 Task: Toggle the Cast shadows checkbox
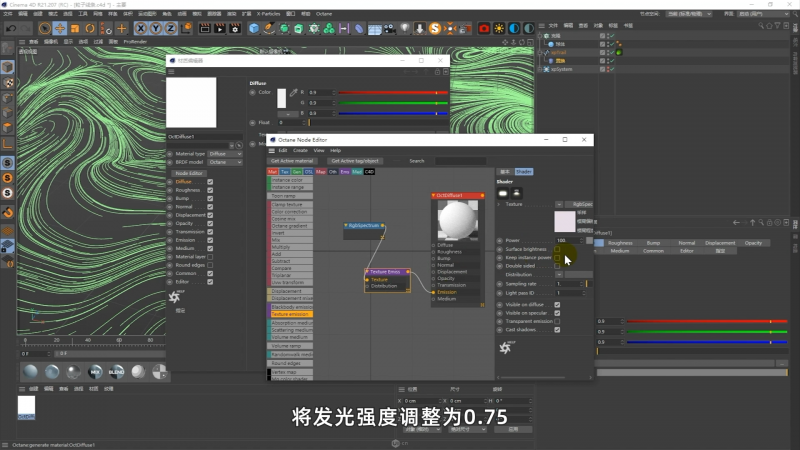[557, 330]
